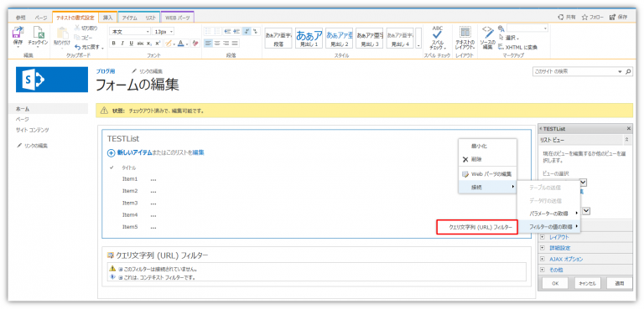The height and width of the screenshot is (309, 644).
Task: Click Follow (フォロー) star button
Action: [x=592, y=18]
